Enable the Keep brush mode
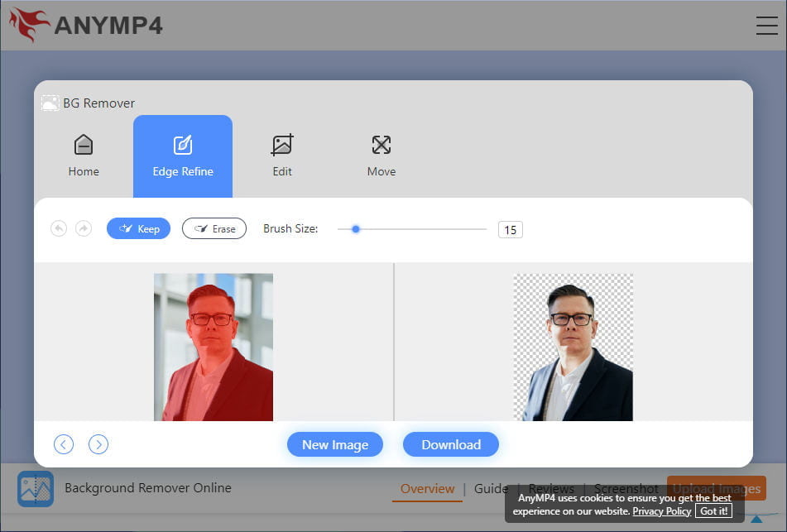The width and height of the screenshot is (787, 532). (138, 228)
